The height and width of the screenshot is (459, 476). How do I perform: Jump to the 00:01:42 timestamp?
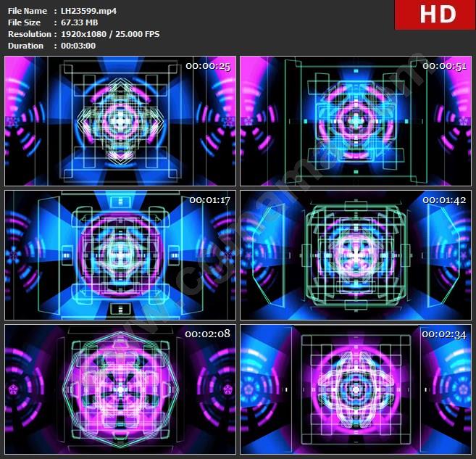[443, 199]
